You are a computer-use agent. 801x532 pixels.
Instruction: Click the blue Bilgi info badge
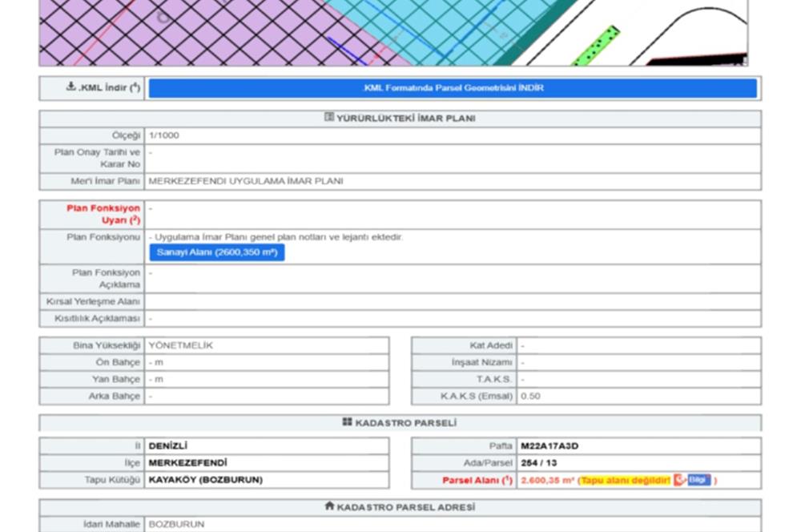[698, 480]
